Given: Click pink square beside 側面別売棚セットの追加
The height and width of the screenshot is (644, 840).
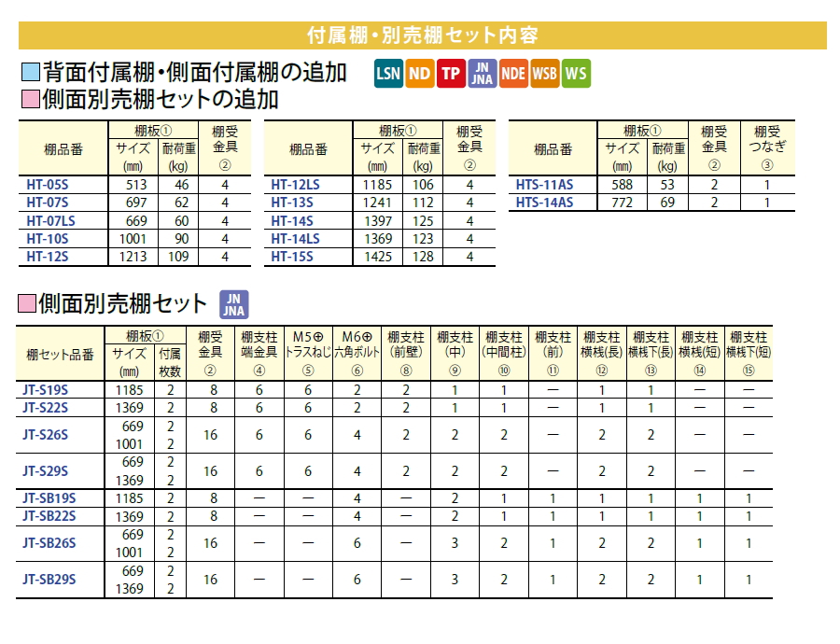Looking at the screenshot, I should click(29, 98).
